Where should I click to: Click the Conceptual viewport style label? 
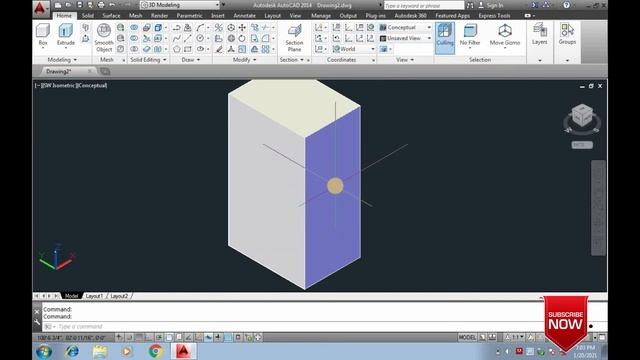(91, 85)
